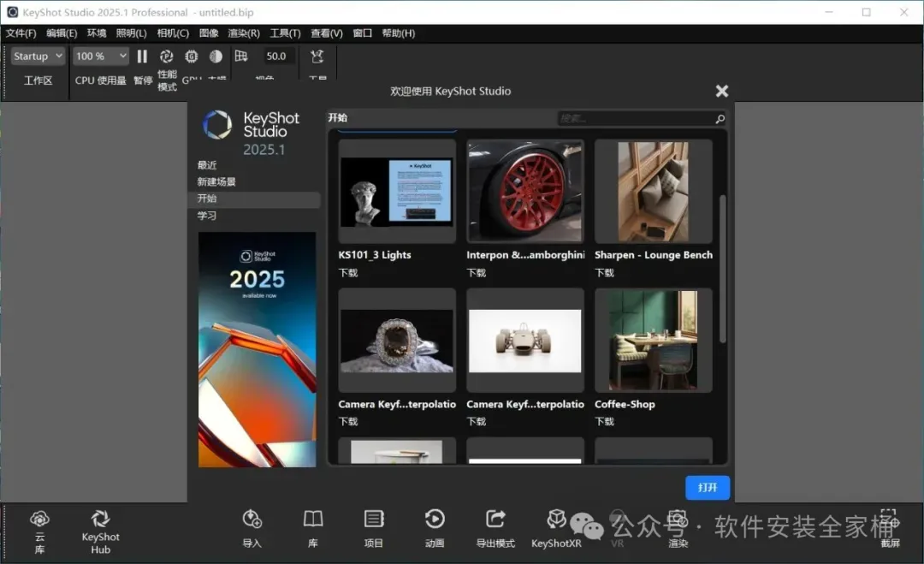
Task: Click 下载 under Interpon Lamborghini scene
Action: (477, 273)
